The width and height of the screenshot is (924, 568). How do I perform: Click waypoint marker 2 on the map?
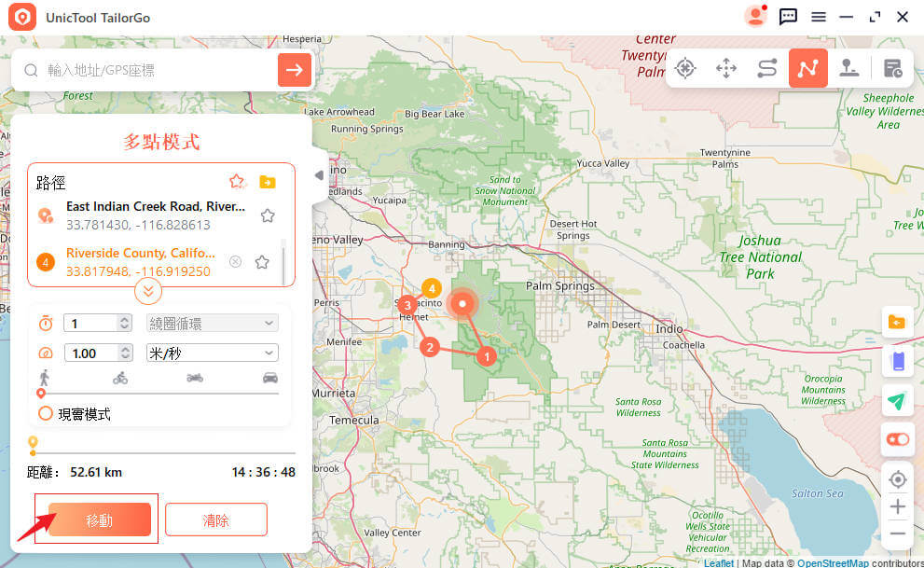[x=430, y=347]
